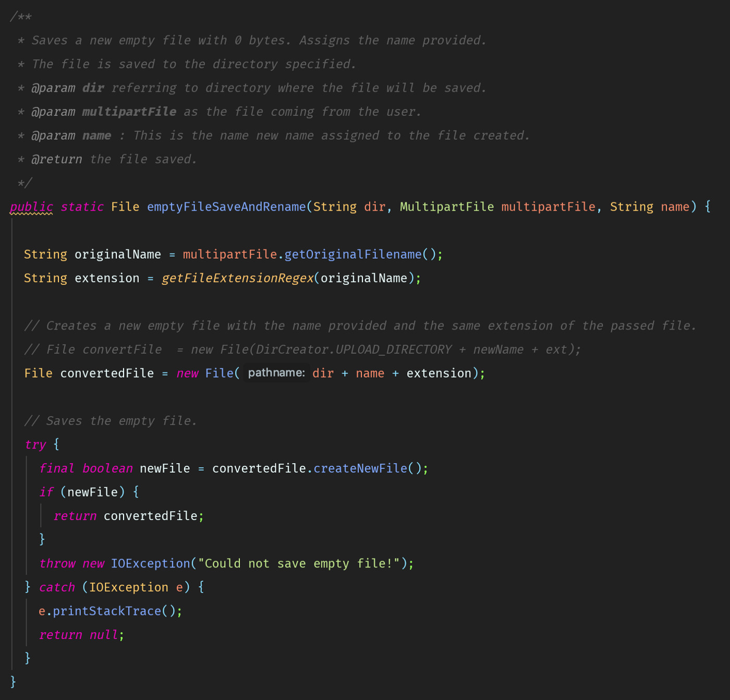Click the MultipartFile parameter type

coord(446,207)
